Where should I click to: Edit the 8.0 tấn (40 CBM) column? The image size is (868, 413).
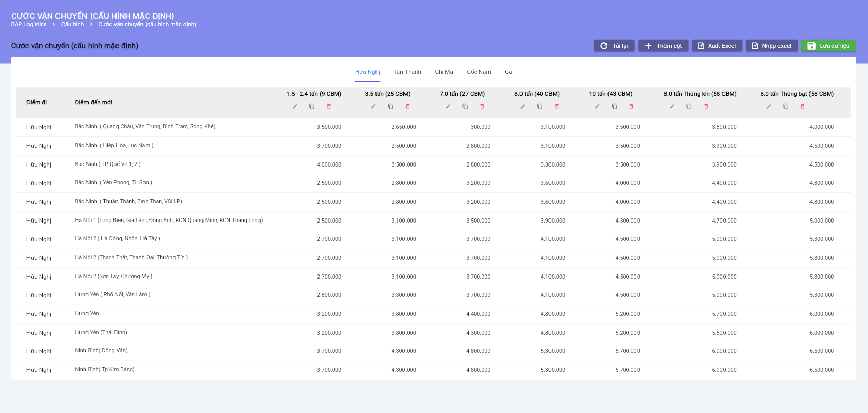[523, 106]
